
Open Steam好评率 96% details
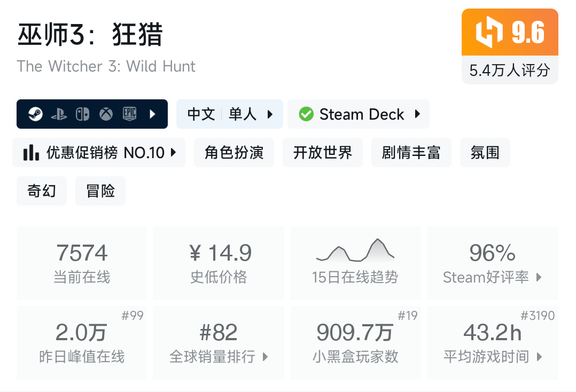(x=492, y=262)
